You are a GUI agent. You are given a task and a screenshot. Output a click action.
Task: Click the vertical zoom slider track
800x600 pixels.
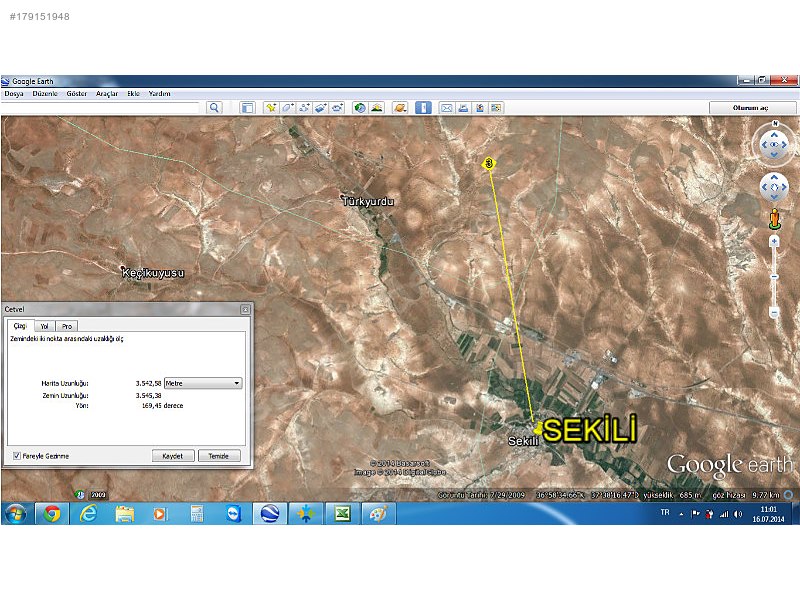(774, 277)
